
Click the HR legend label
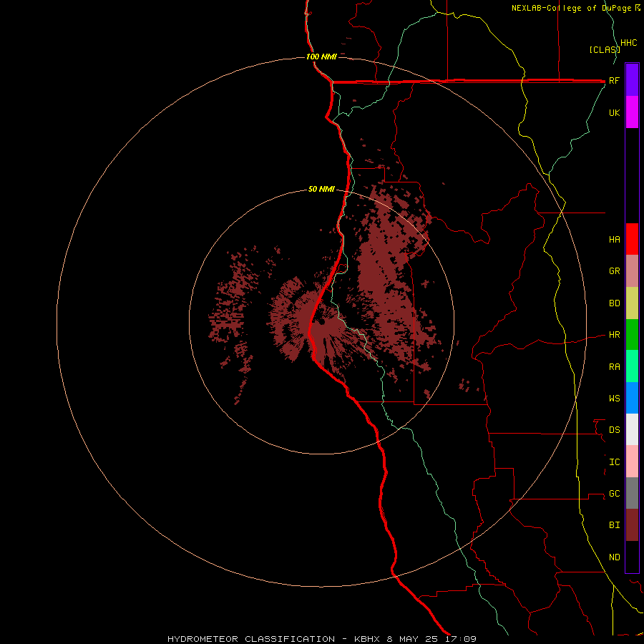614,335
